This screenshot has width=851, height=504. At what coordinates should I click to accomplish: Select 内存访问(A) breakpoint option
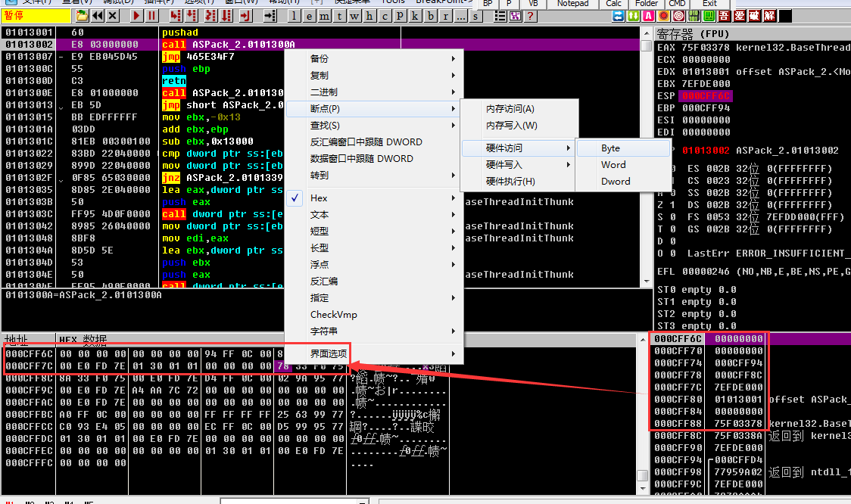[x=510, y=109]
